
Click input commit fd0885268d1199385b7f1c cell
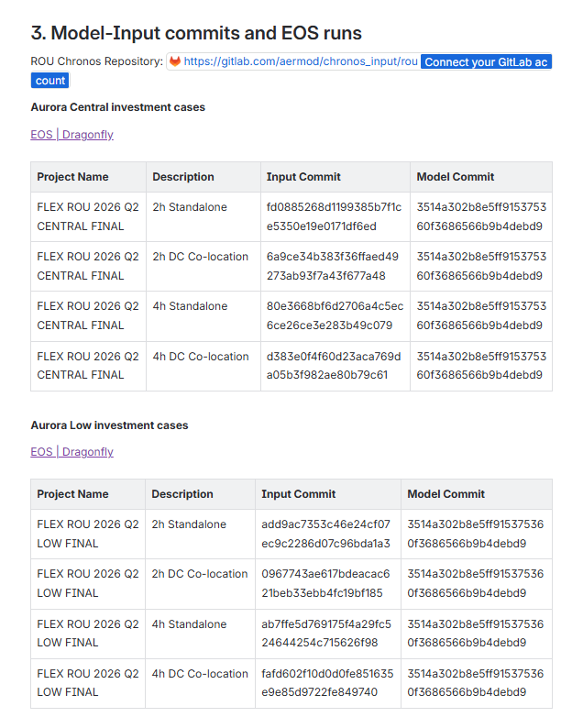coord(335,216)
